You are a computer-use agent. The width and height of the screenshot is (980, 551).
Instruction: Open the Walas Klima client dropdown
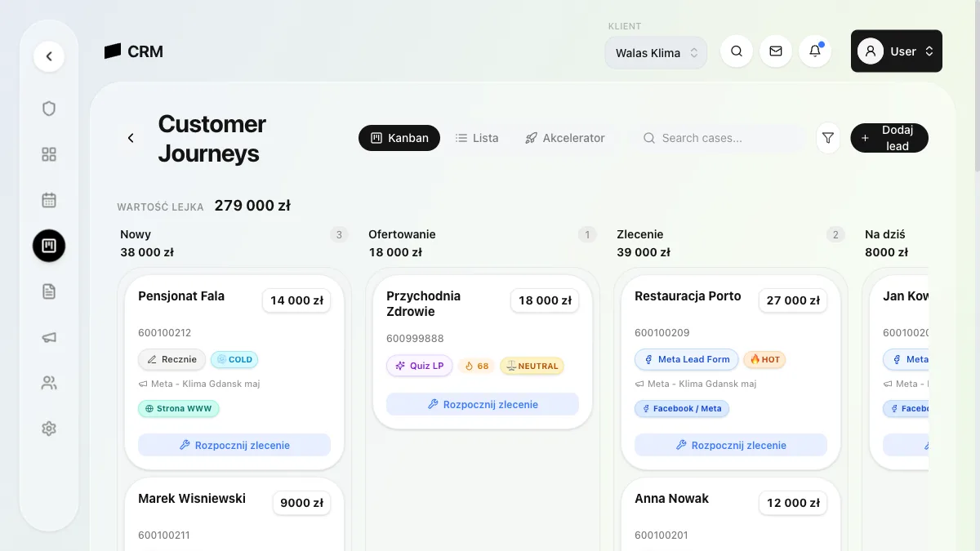(656, 53)
